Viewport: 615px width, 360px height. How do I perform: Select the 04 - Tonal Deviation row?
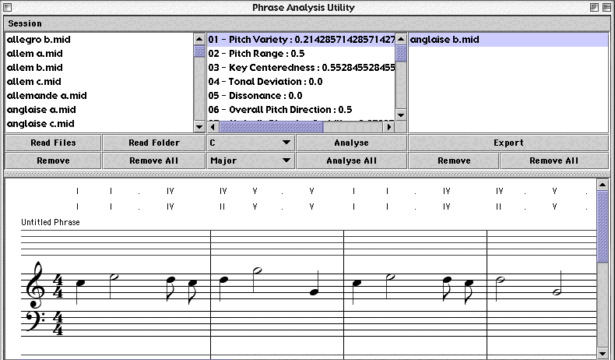[x=301, y=82]
